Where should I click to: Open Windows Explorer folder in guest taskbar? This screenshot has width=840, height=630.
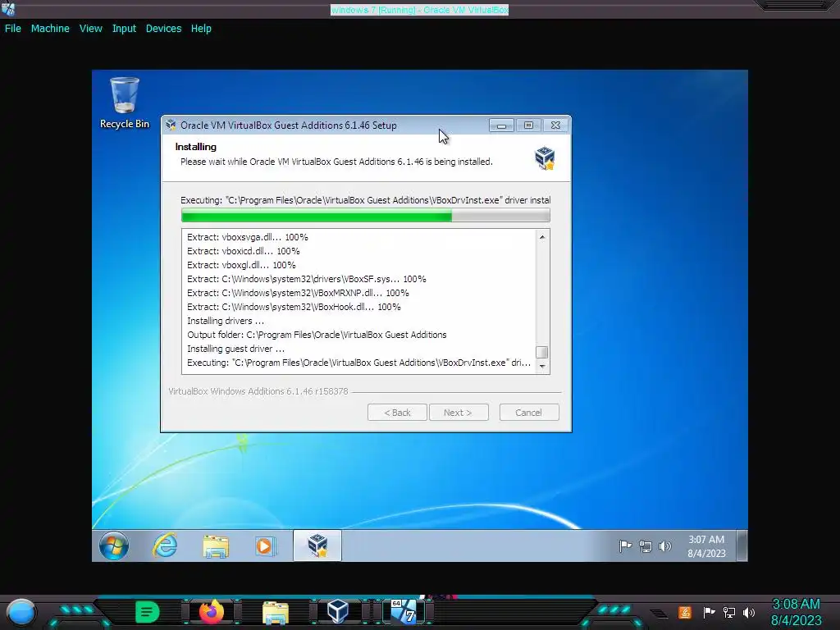click(216, 546)
